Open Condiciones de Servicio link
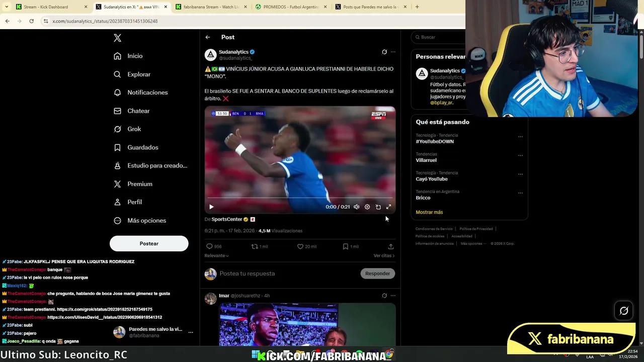 (x=434, y=229)
